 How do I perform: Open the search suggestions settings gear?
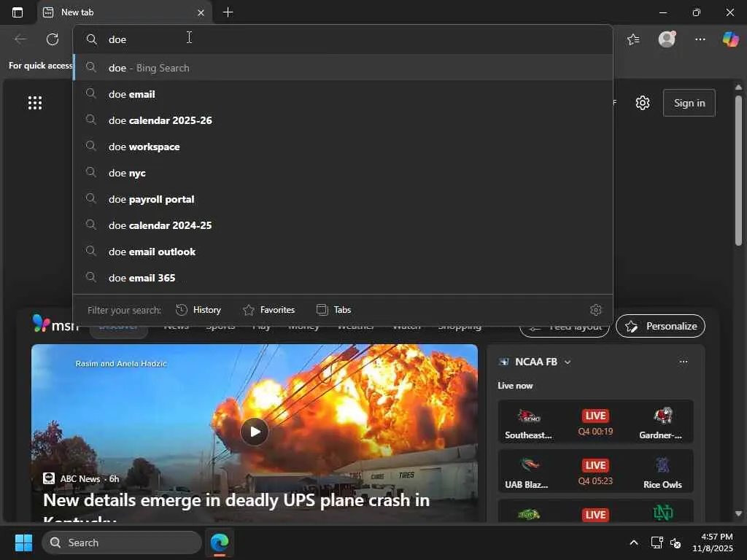pyautogui.click(x=595, y=310)
